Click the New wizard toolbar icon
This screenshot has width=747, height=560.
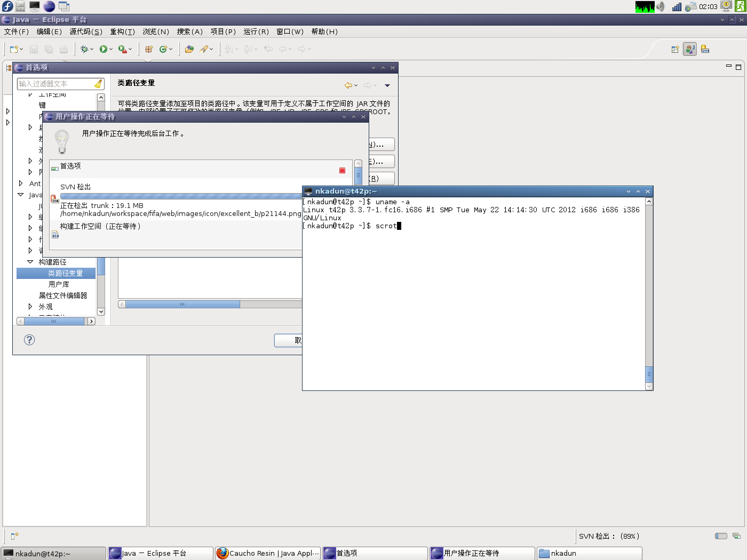coord(14,49)
